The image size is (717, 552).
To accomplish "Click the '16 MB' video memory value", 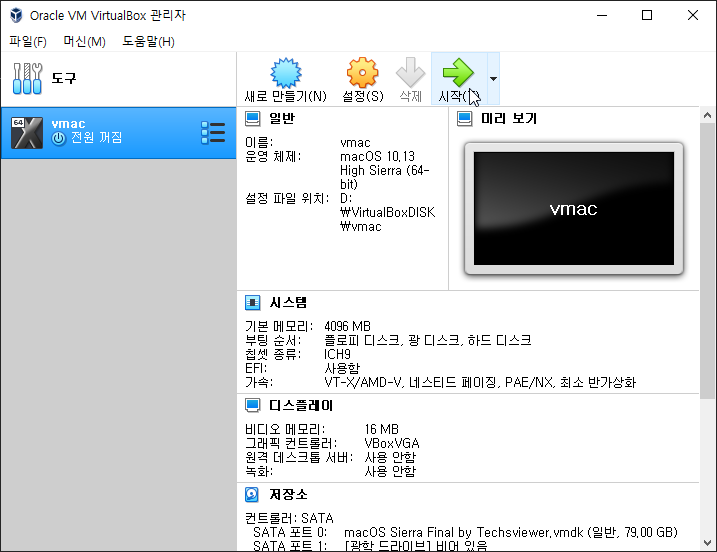I will click(381, 429).
